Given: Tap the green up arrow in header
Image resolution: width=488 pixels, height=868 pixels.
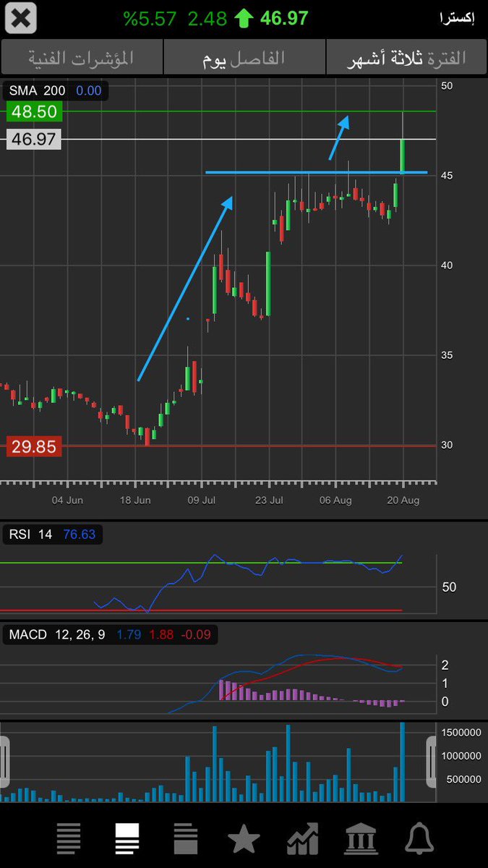Looking at the screenshot, I should coord(243,18).
